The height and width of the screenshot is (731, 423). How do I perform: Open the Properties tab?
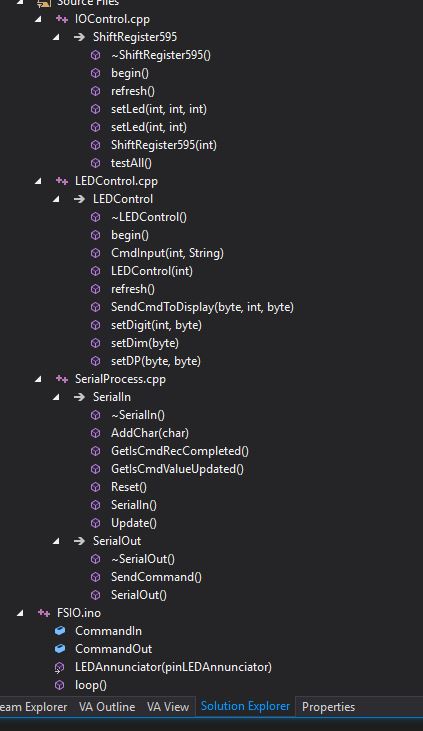(x=328, y=707)
